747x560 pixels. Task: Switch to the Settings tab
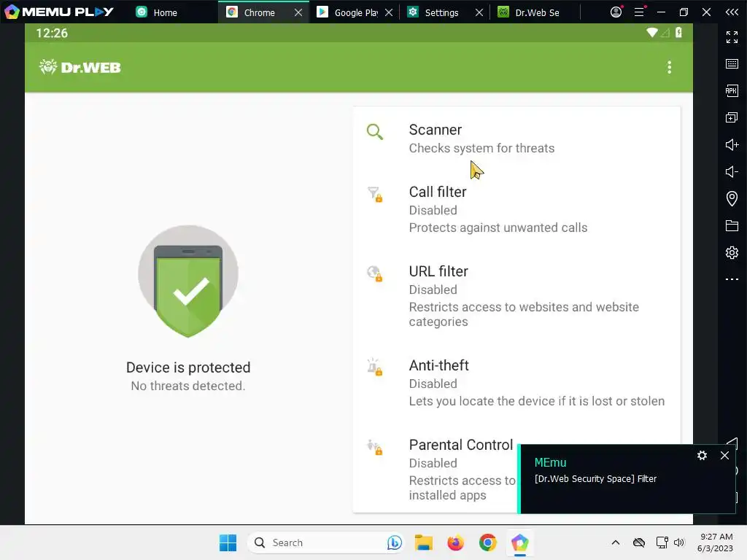click(x=436, y=12)
